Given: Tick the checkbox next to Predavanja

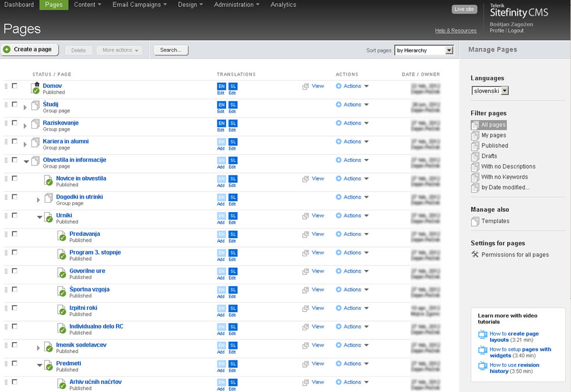Looking at the screenshot, I should [x=15, y=234].
